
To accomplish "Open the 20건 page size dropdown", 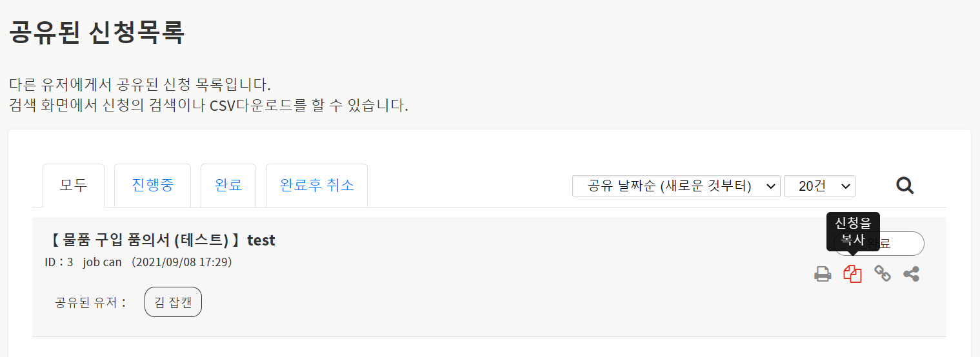I will coord(819,186).
